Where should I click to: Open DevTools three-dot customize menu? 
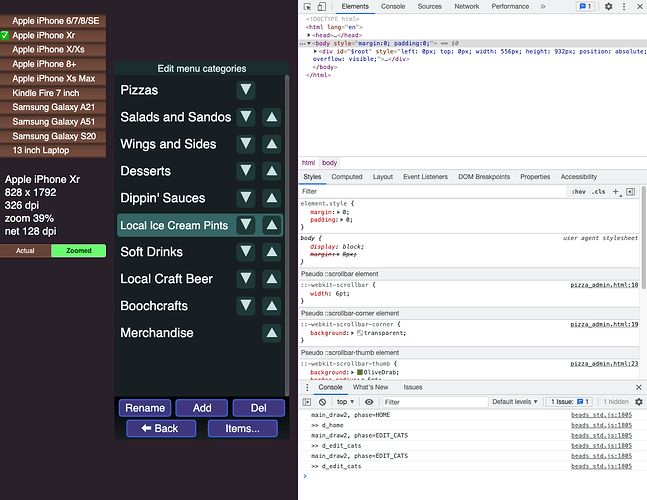[624, 7]
